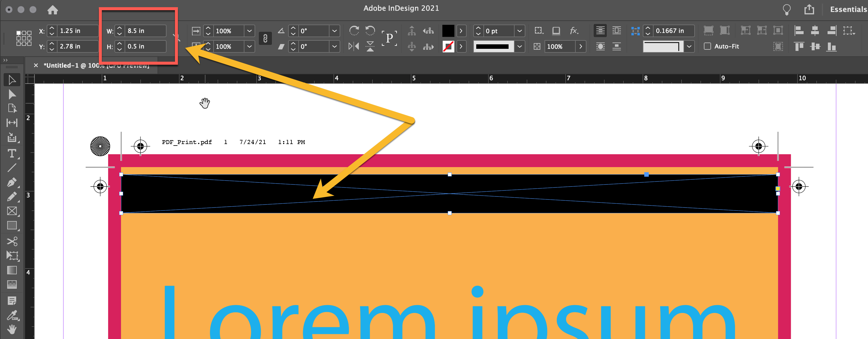Choose the Line tool
This screenshot has width=868, height=339.
(12, 167)
